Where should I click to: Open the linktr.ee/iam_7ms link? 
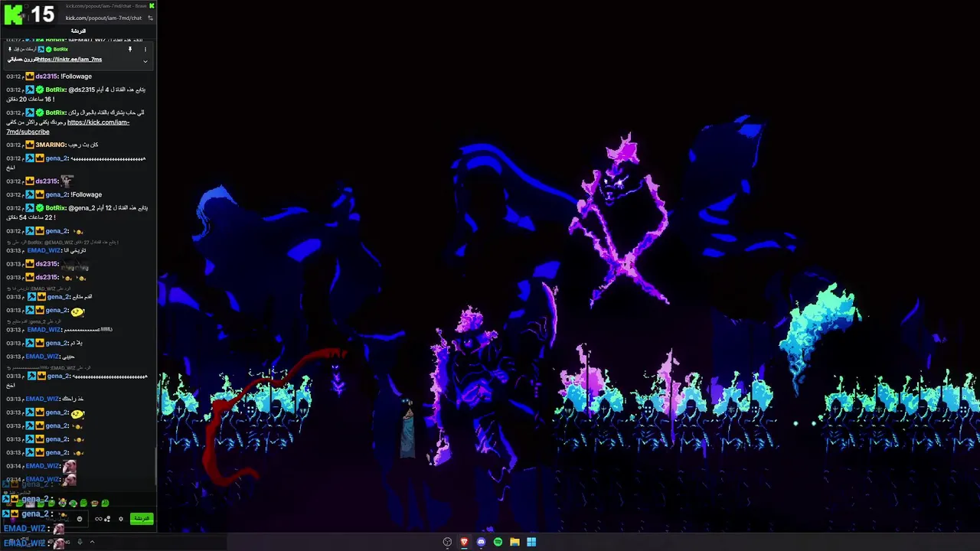click(x=70, y=60)
